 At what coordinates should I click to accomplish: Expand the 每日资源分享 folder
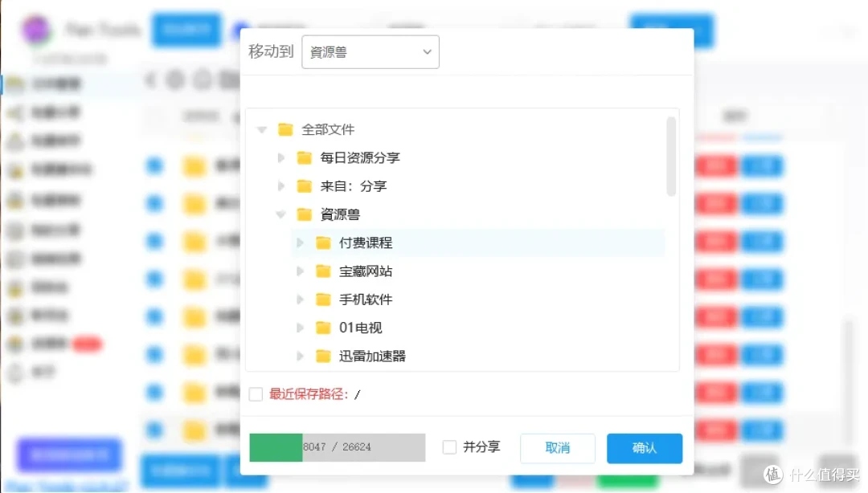(x=281, y=157)
